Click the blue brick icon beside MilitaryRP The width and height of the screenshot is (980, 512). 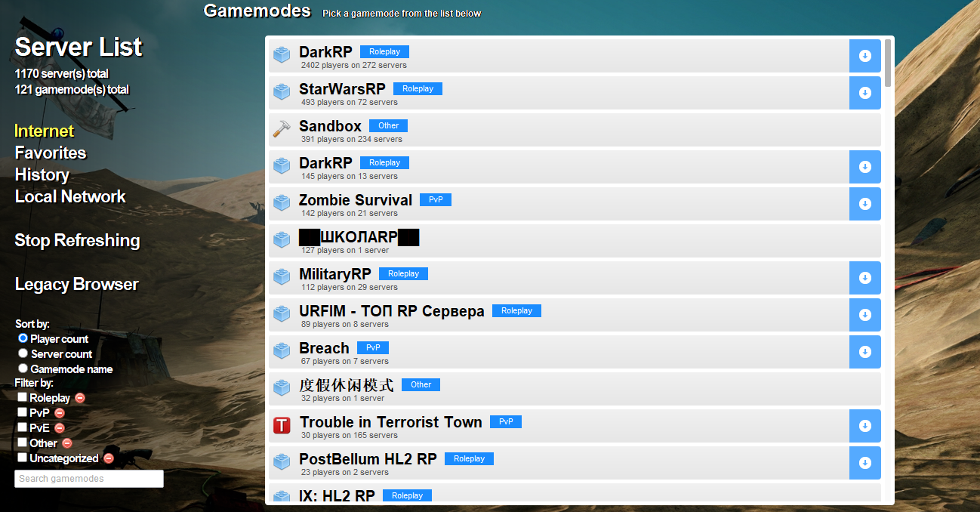[282, 277]
